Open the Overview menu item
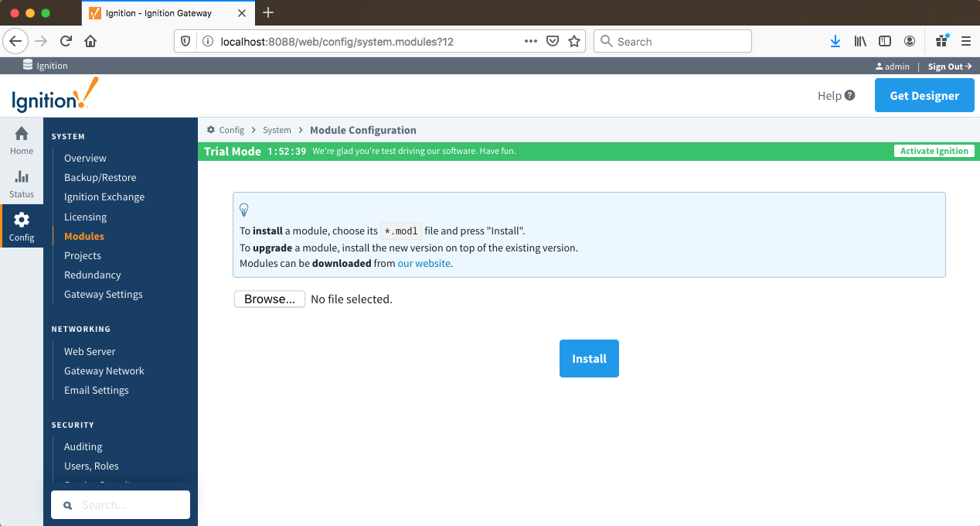The image size is (980, 526). pyautogui.click(x=85, y=158)
